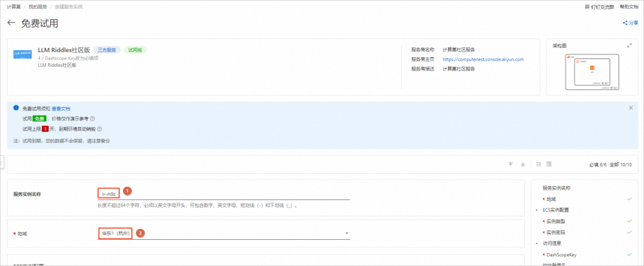Jump to 地域 in the outline
This screenshot has height=266, width=644.
tap(551, 199)
